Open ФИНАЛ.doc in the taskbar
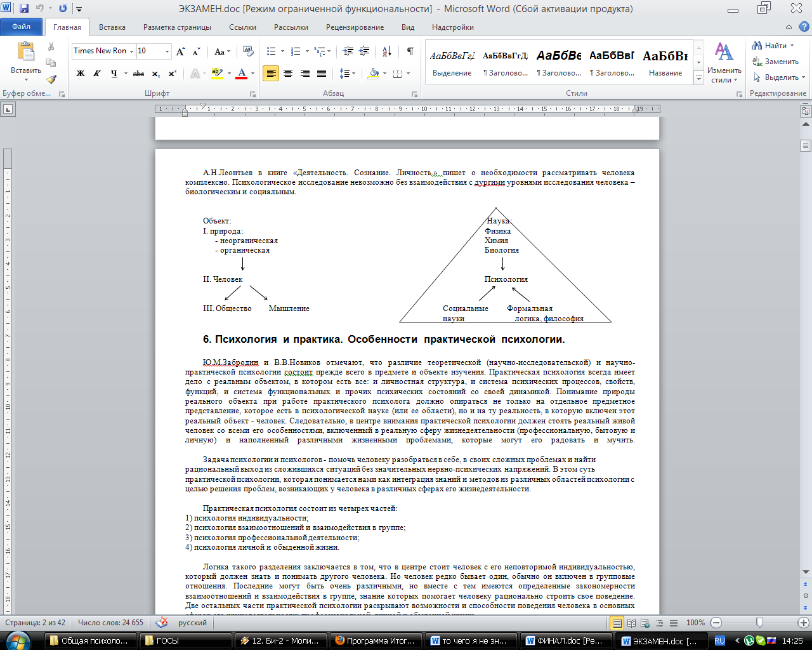Image resolution: width=812 pixels, height=650 pixels. [566, 640]
